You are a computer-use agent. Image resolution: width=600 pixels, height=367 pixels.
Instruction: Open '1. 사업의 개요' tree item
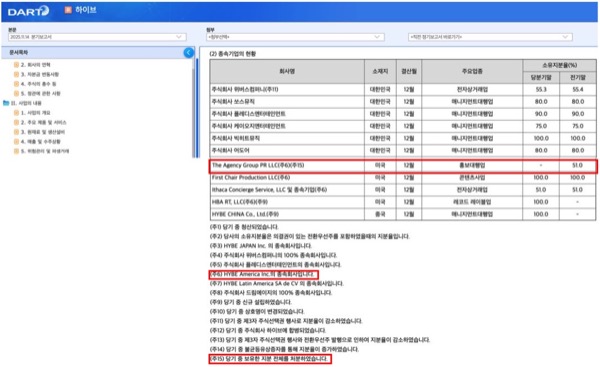coord(35,113)
